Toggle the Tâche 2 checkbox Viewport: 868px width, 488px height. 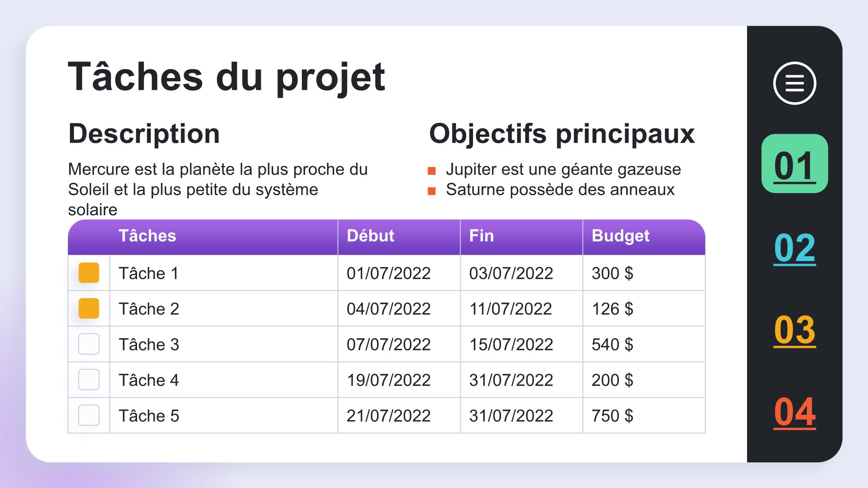89,308
